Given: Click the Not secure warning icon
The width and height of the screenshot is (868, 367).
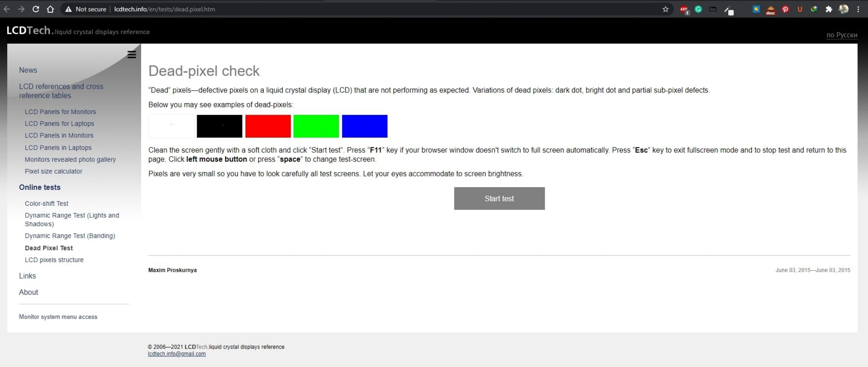Looking at the screenshot, I should tap(68, 9).
